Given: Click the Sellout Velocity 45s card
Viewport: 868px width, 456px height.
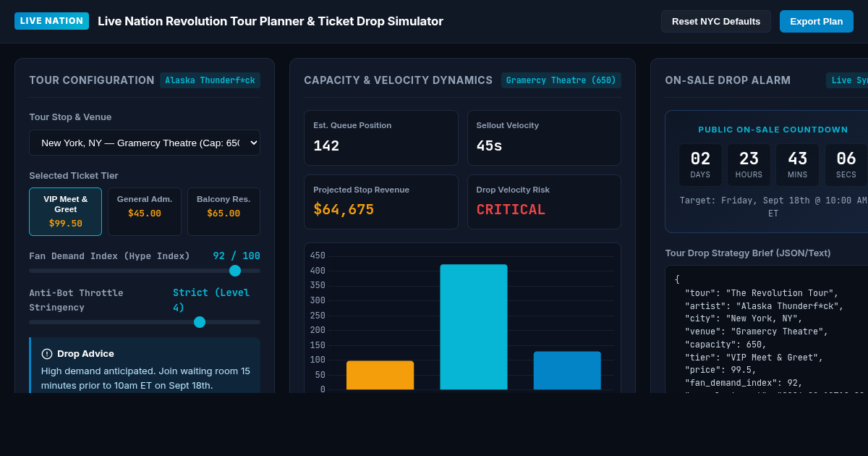Looking at the screenshot, I should 544,138.
